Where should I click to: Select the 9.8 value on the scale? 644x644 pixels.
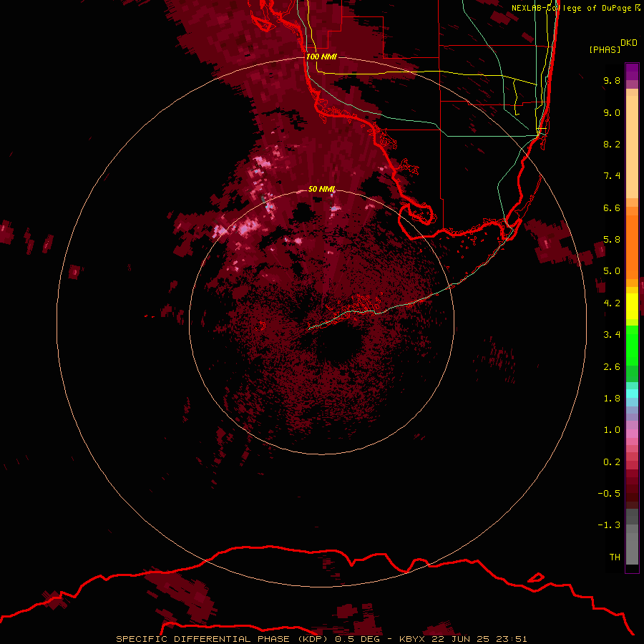[612, 80]
